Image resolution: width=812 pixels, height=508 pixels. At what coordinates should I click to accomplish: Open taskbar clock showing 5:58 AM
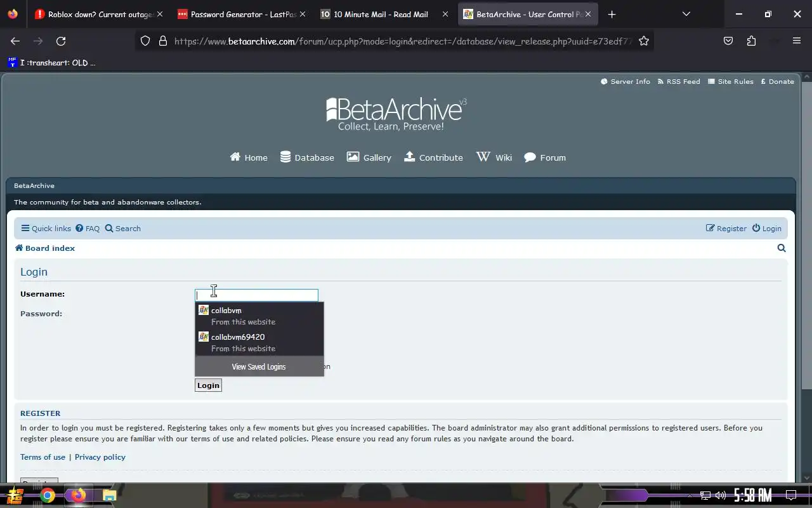tap(753, 495)
